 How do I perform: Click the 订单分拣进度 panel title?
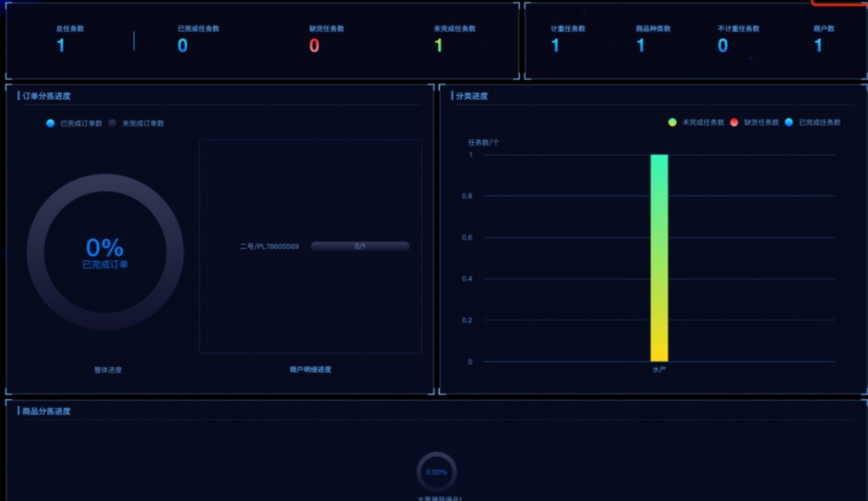pyautogui.click(x=46, y=96)
